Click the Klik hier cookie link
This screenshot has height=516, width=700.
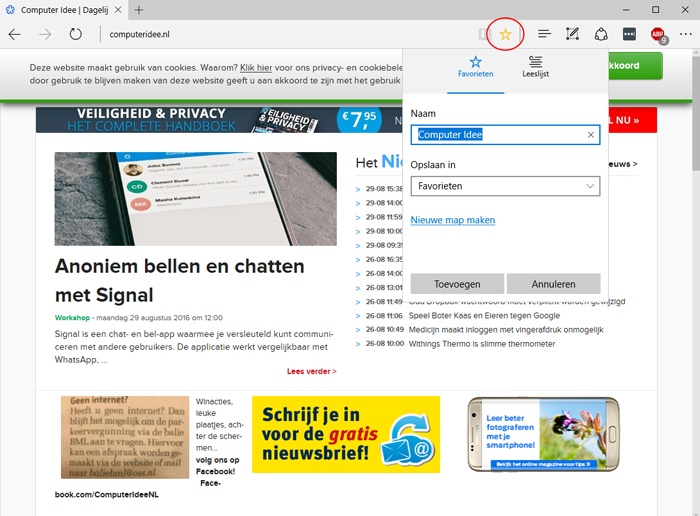(256, 68)
